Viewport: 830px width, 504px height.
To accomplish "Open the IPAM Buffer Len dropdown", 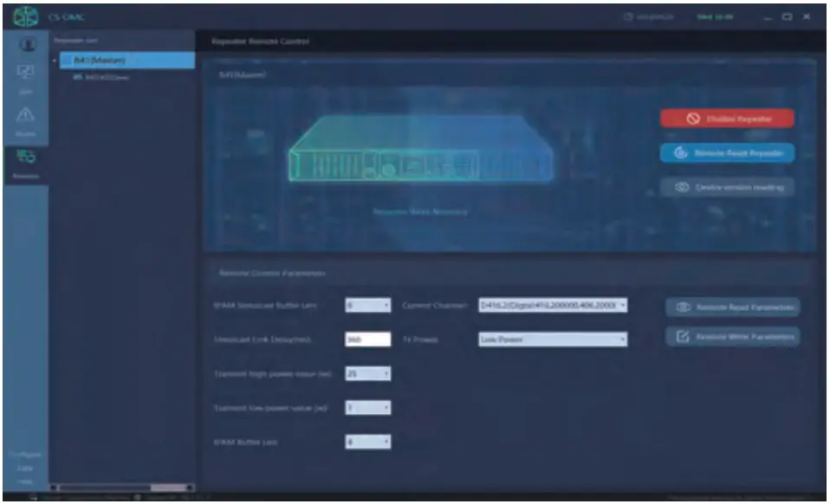I will click(368, 442).
